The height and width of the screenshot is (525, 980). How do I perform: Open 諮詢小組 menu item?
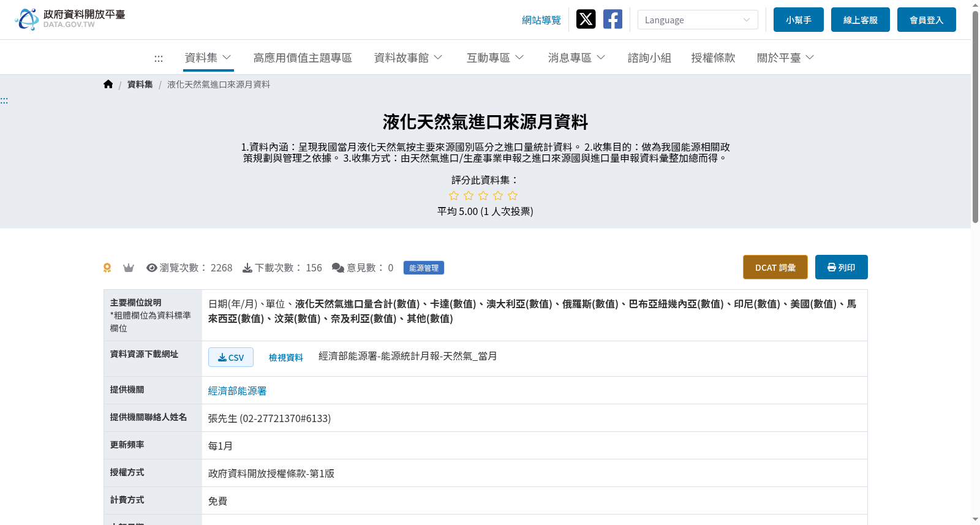coord(649,58)
